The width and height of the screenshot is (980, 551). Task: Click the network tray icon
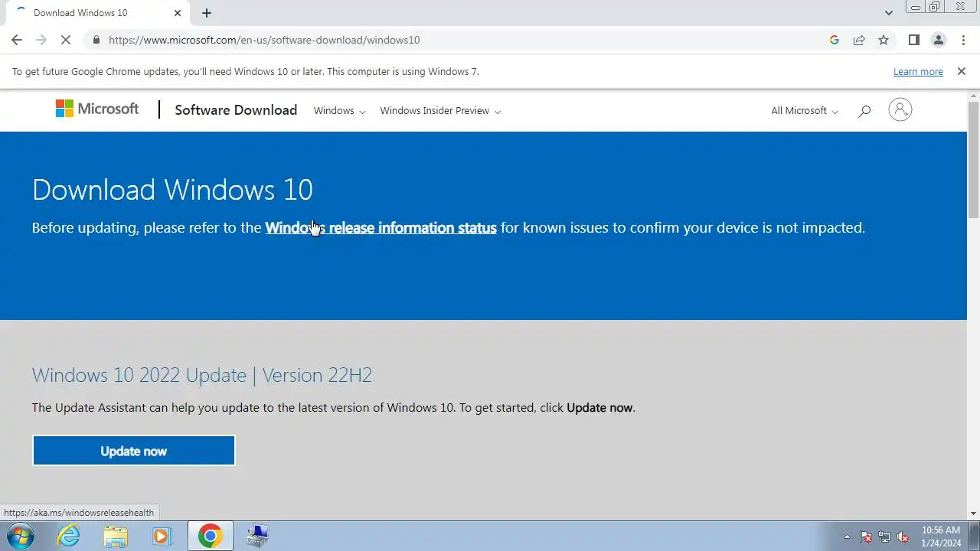(x=884, y=536)
